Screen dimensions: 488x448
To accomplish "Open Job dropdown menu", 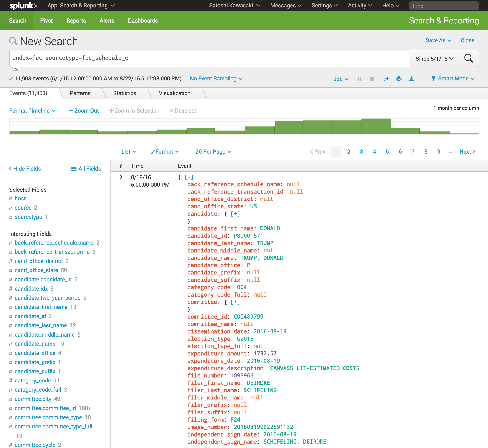I will (341, 79).
